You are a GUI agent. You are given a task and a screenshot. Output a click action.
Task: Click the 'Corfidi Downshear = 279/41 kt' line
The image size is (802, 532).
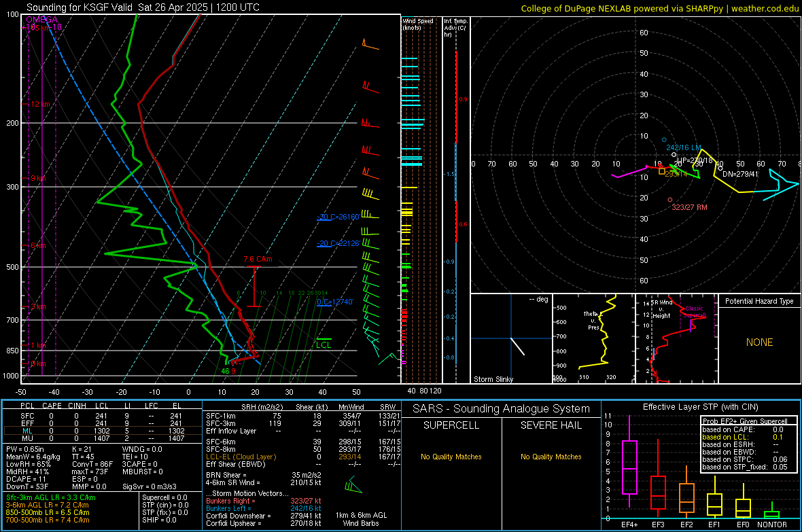(x=264, y=516)
